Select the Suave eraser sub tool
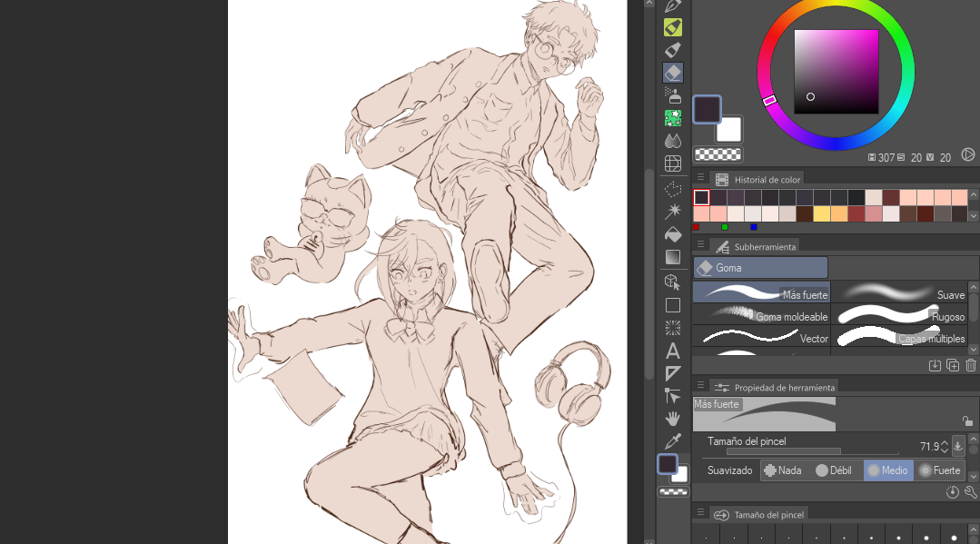This screenshot has height=544, width=980. (x=899, y=293)
